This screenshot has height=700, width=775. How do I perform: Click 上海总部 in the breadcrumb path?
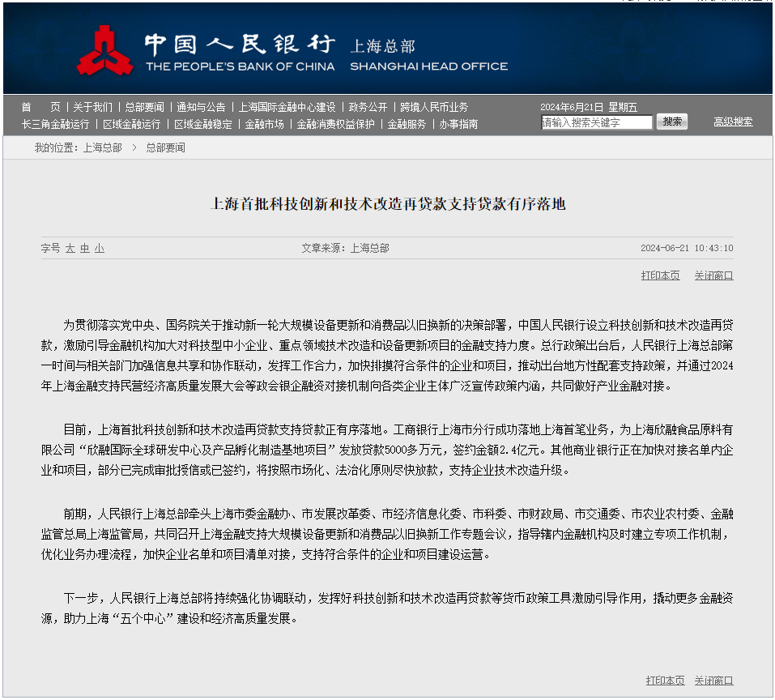(103, 147)
